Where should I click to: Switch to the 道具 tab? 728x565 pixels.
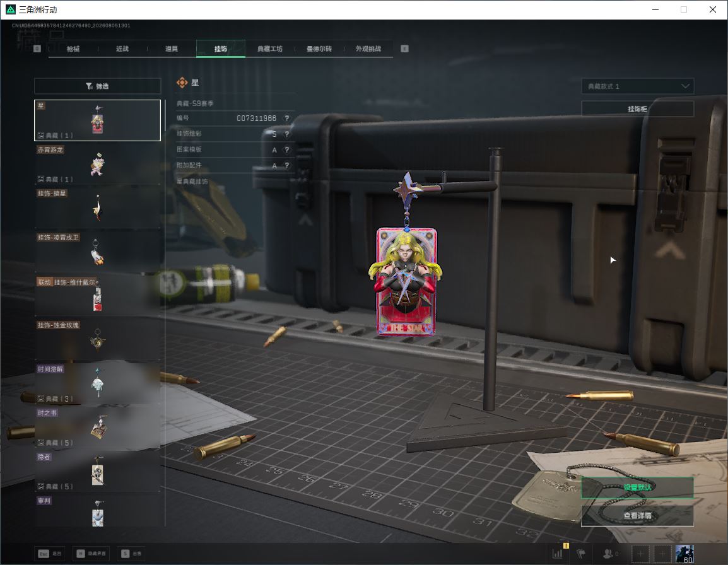point(172,49)
